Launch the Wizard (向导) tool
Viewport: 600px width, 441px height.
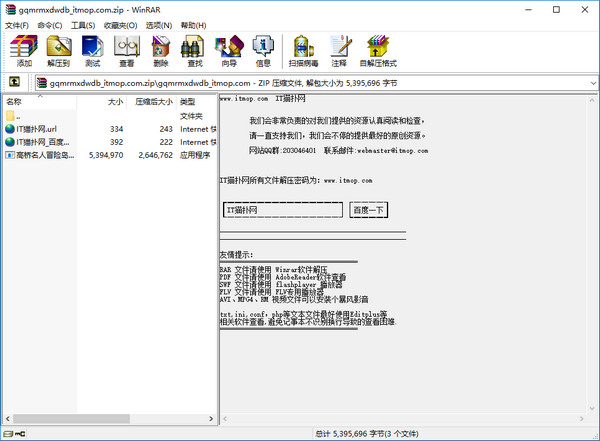pyautogui.click(x=229, y=51)
